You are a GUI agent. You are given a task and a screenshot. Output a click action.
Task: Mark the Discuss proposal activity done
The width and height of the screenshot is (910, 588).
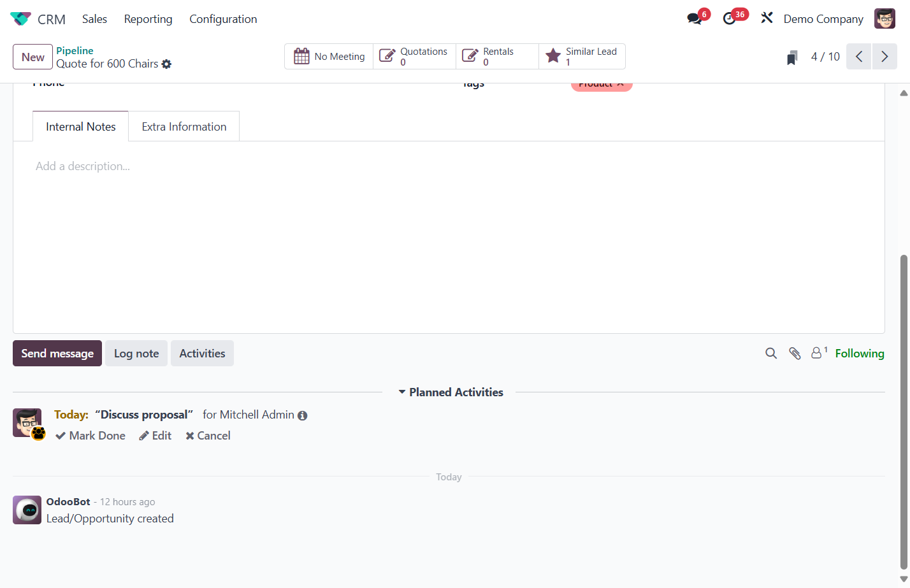pyautogui.click(x=90, y=436)
